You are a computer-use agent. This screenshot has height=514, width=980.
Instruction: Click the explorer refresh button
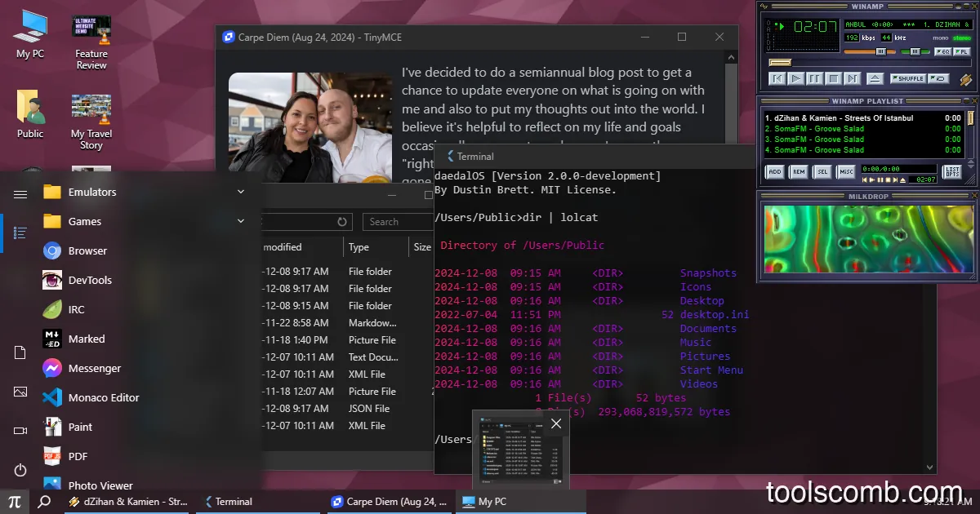pyautogui.click(x=342, y=222)
